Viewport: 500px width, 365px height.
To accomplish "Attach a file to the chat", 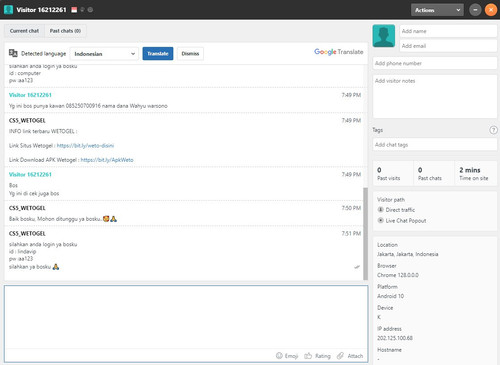I will tap(350, 356).
